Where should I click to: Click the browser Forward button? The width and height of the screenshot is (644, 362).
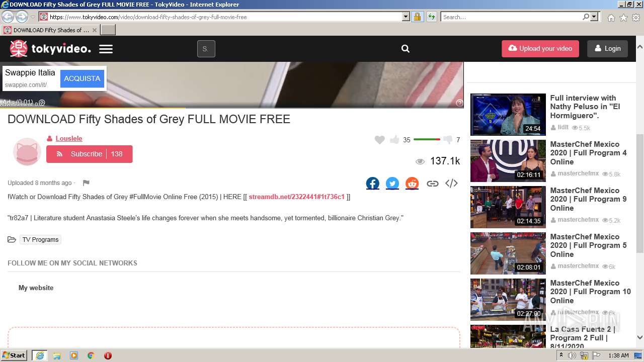[22, 17]
